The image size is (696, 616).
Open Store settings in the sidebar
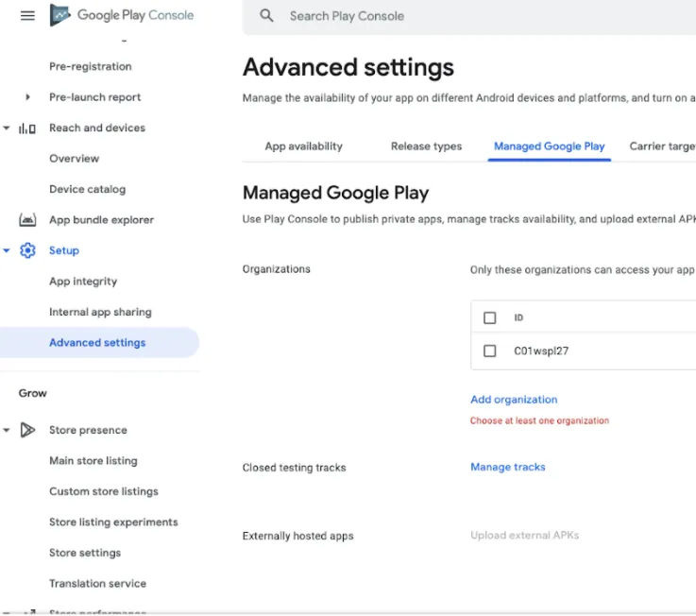[x=85, y=553]
